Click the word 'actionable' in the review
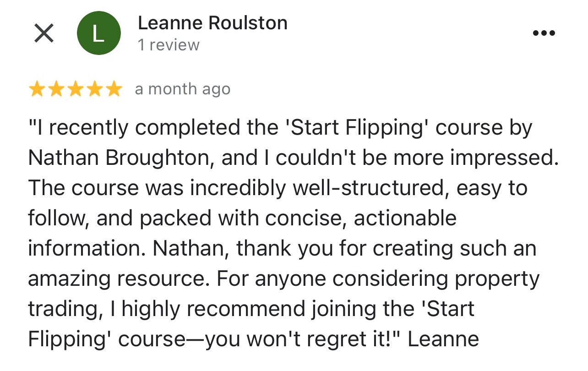The image size is (588, 371). point(405,218)
